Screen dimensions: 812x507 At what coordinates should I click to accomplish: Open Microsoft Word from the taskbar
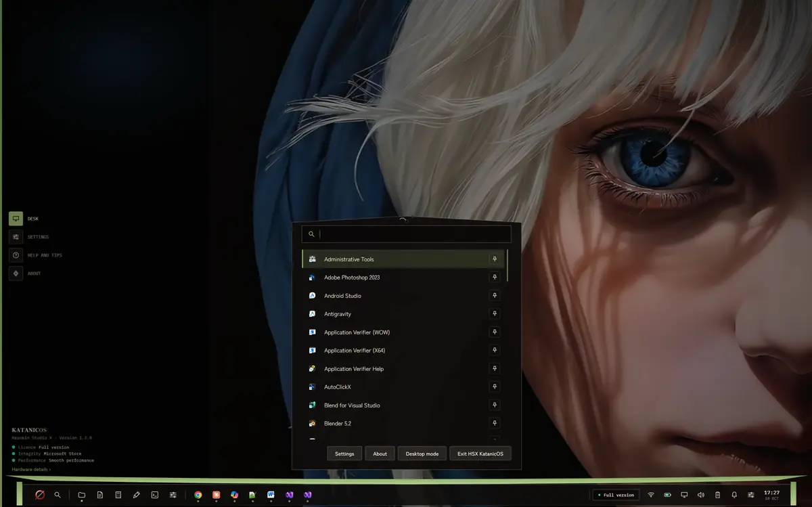click(271, 495)
